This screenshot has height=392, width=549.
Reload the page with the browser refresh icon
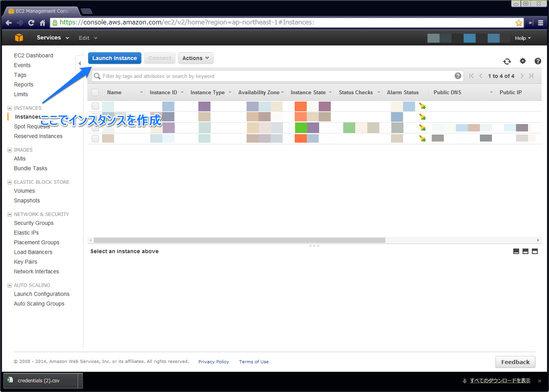coord(31,23)
